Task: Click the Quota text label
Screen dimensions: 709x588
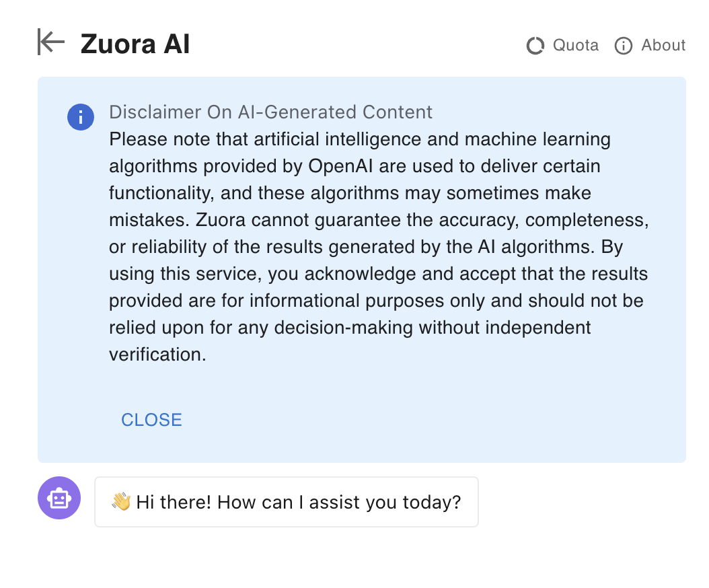Action: click(576, 46)
